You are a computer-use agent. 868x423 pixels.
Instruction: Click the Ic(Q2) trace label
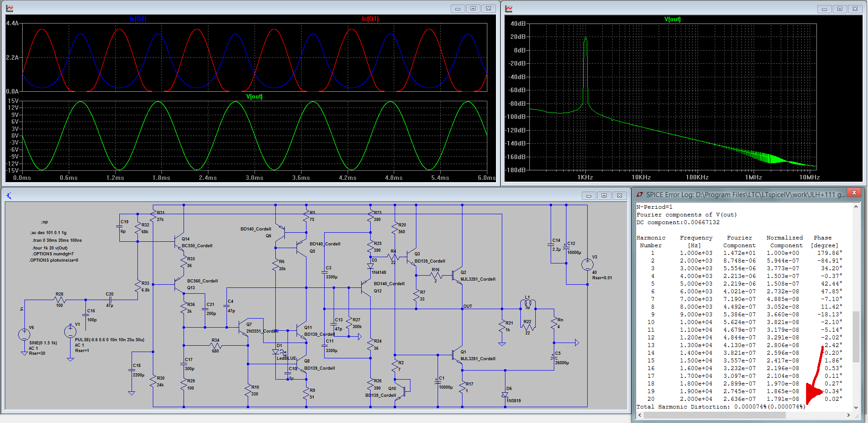(x=138, y=19)
